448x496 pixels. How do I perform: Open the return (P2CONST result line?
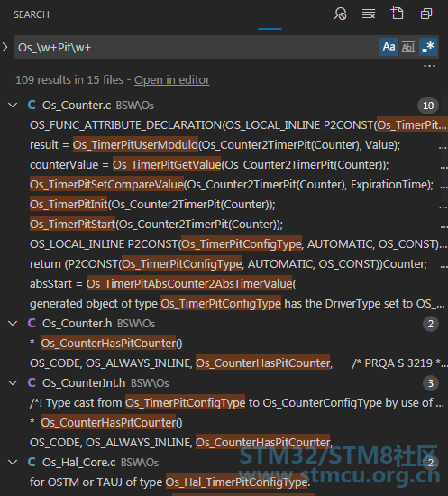click(228, 264)
